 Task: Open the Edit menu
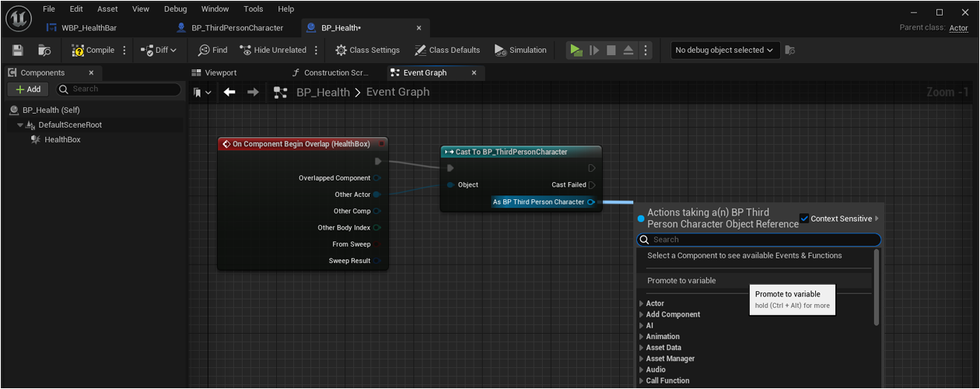coord(76,9)
